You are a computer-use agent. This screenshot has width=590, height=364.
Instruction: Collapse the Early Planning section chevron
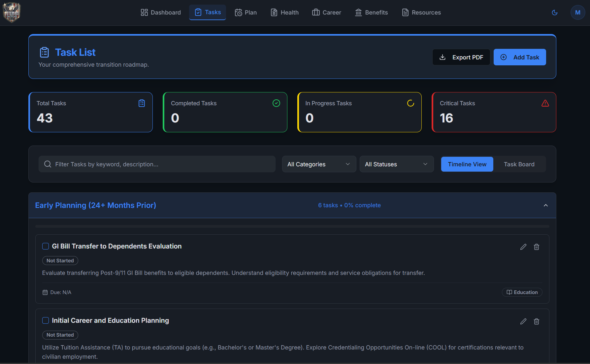(546, 205)
